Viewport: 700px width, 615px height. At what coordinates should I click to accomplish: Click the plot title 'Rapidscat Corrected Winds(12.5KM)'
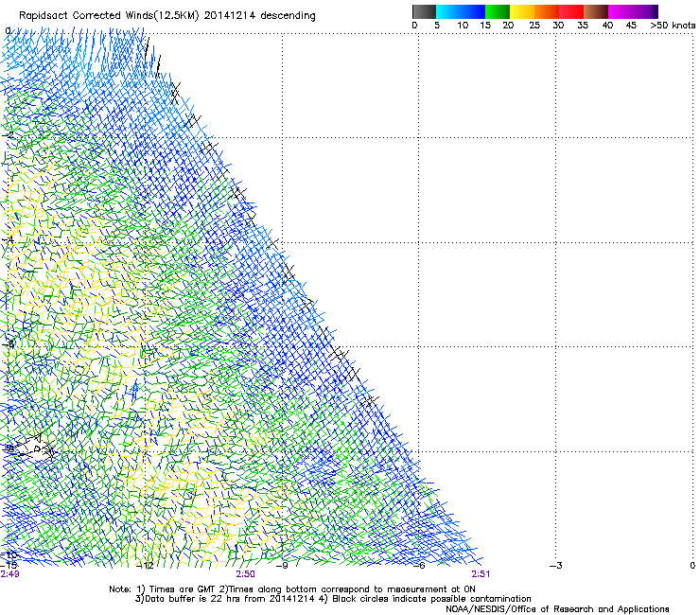(109, 16)
